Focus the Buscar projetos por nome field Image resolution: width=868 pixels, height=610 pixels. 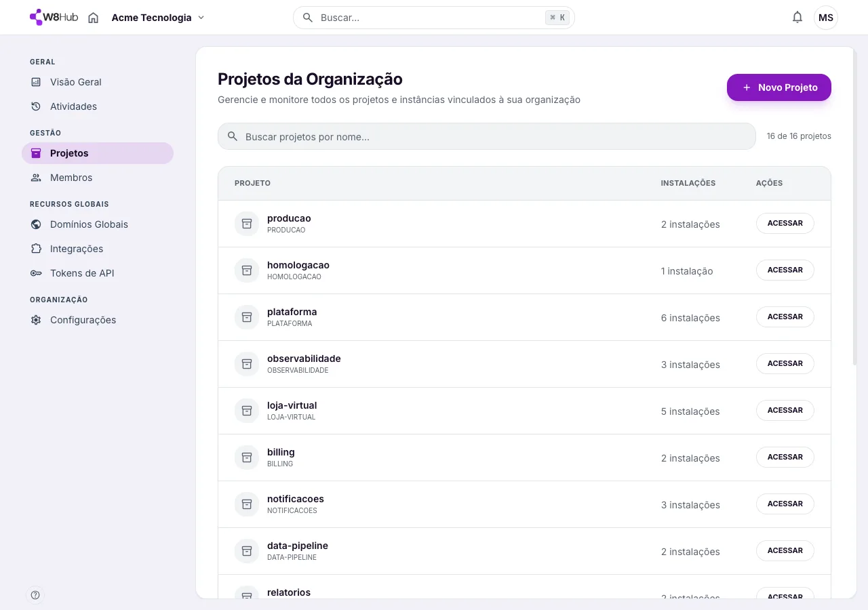(487, 136)
